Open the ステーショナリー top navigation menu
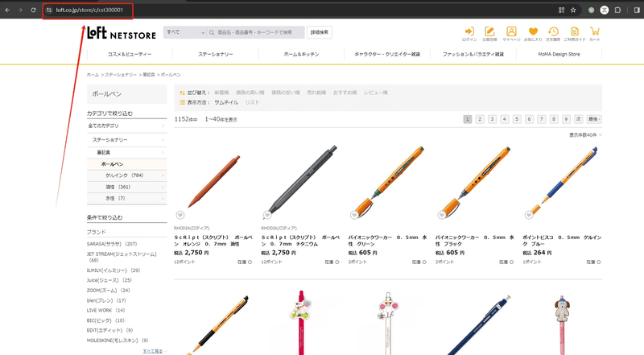 [x=216, y=54]
